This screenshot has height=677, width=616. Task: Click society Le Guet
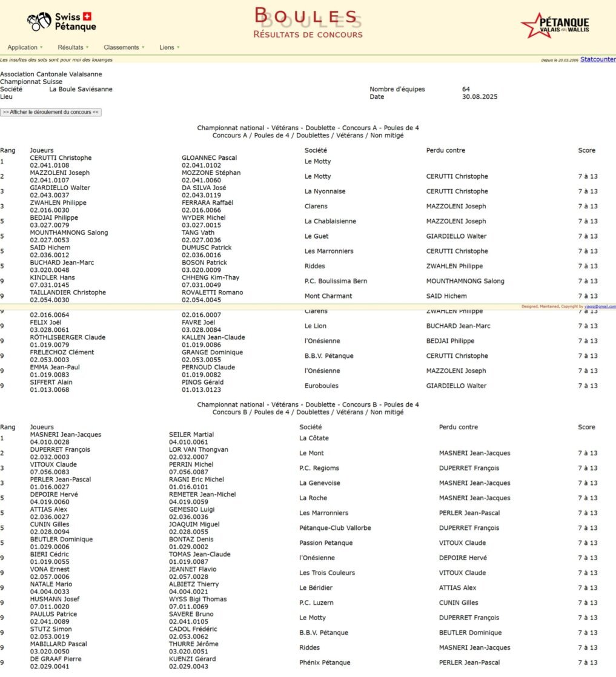(316, 236)
